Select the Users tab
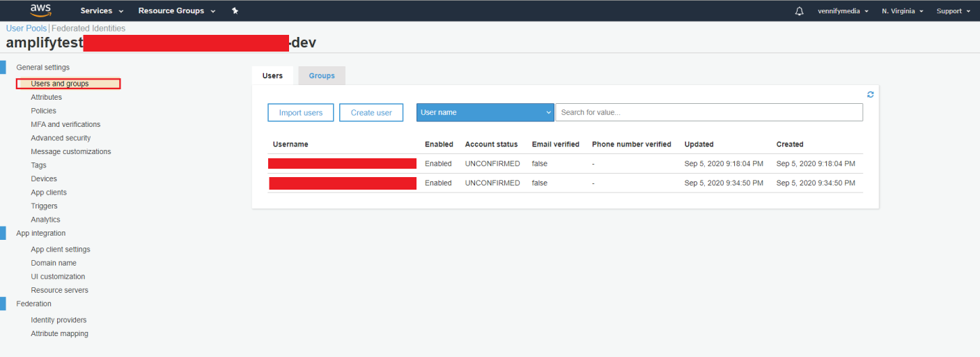Screen dimensions: 980x357 [x=272, y=75]
